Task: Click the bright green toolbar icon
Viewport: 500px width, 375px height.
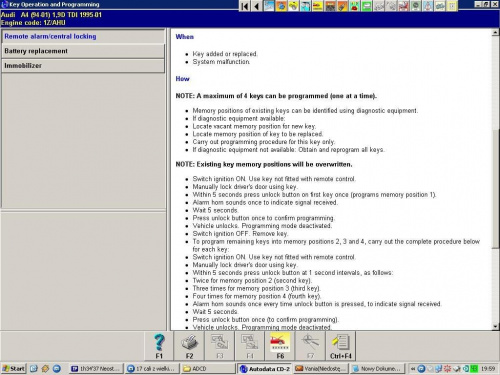Action: click(366, 6)
